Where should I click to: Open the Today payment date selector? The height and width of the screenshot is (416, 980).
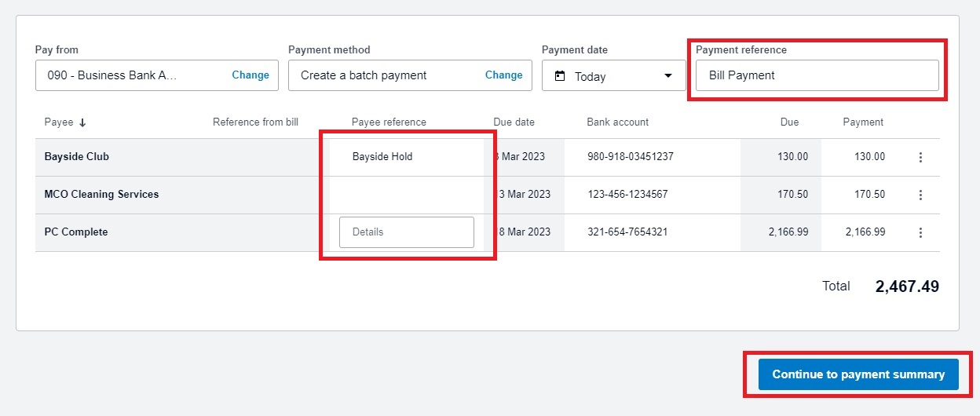(x=614, y=76)
